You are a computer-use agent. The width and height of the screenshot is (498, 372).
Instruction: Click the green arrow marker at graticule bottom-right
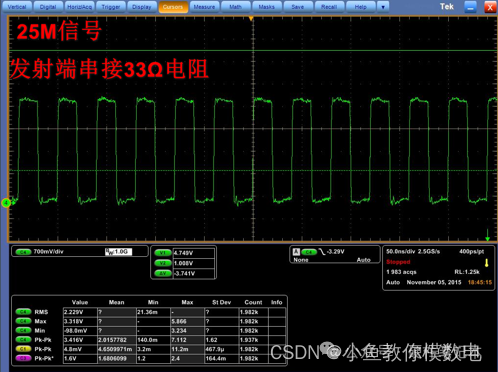point(487,235)
